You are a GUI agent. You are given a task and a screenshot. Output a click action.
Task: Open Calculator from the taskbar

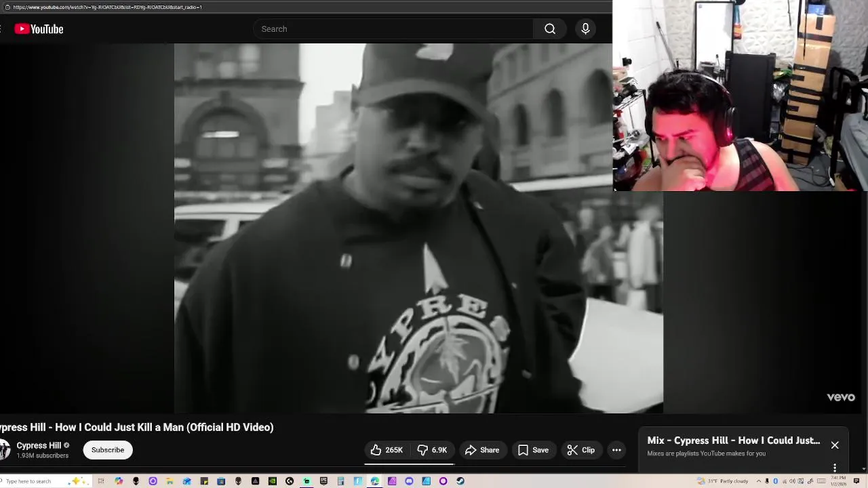point(340,481)
